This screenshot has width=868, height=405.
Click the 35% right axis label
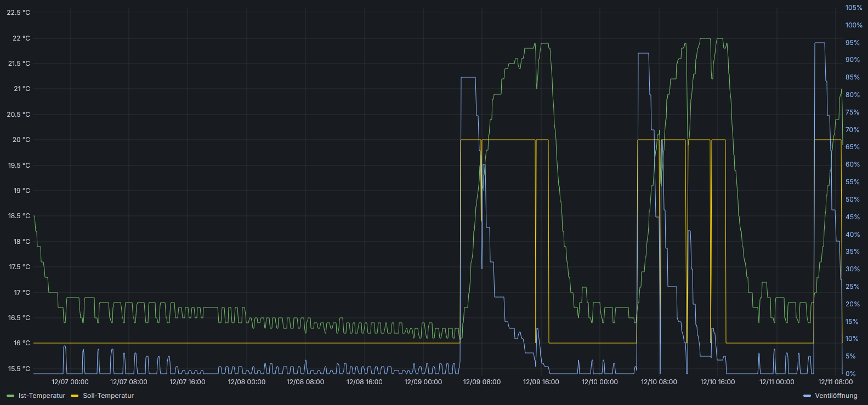[853, 252]
